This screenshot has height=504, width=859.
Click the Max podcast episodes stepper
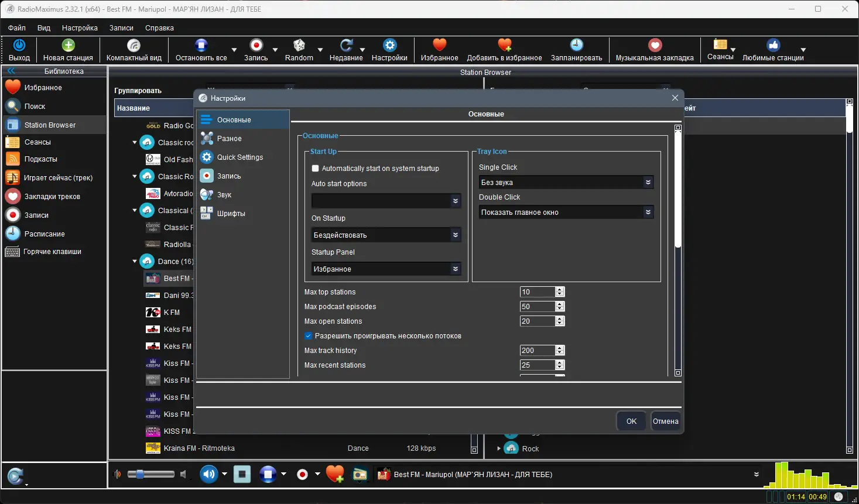point(560,307)
